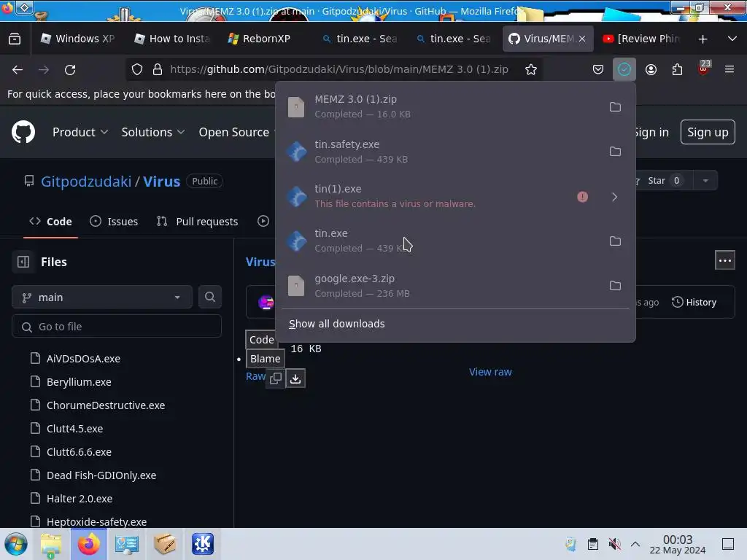Open the new tab plus button

point(703,39)
